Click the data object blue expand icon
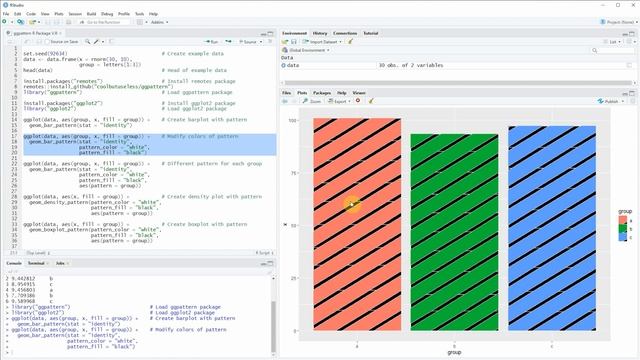This screenshot has height=360, width=640. coord(284,65)
